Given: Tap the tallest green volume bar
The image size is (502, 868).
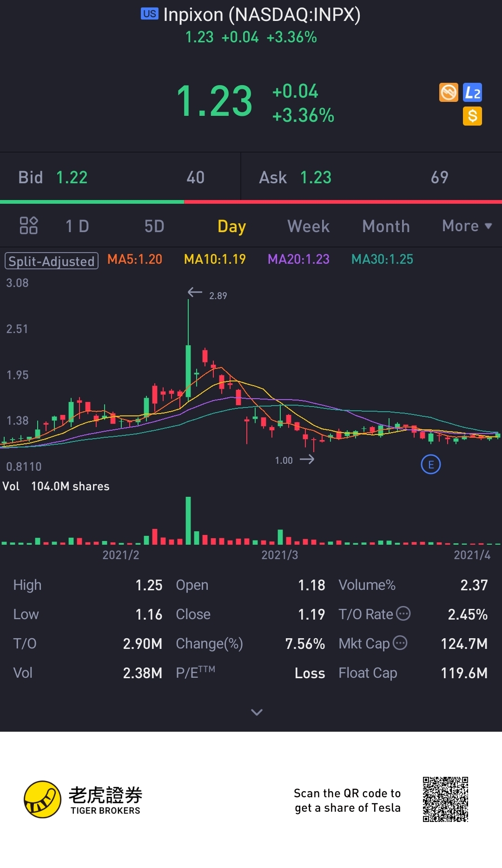Looking at the screenshot, I should click(188, 521).
